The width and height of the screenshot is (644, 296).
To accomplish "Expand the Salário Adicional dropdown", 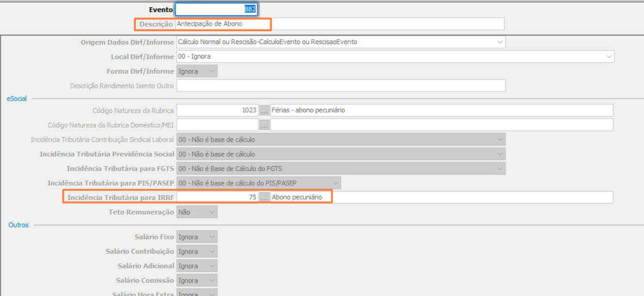I will (x=212, y=266).
